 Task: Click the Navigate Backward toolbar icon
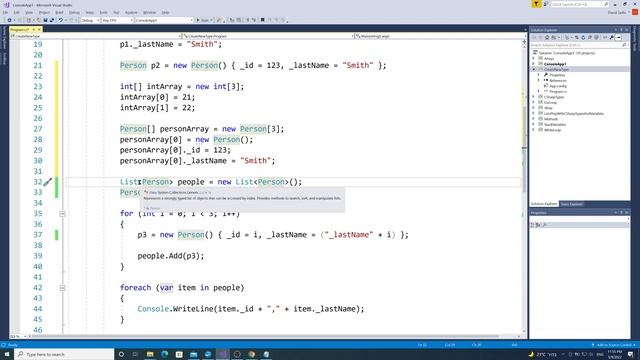(9, 20)
